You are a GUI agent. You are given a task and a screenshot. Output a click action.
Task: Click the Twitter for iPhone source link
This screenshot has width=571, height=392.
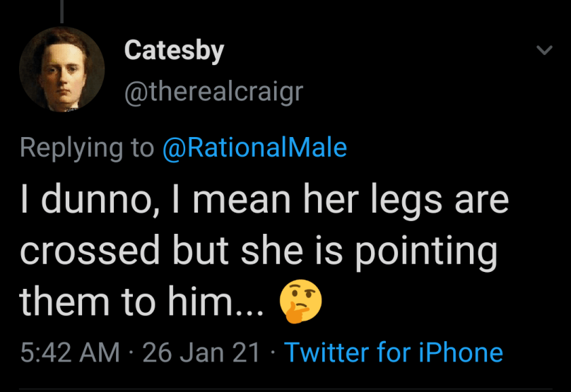click(x=394, y=352)
